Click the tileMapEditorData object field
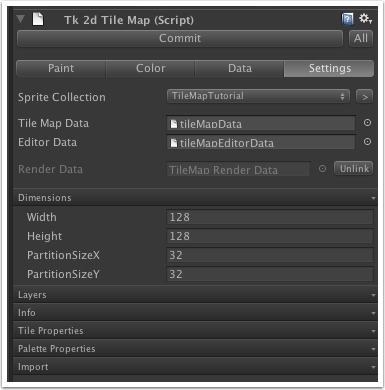 point(261,142)
